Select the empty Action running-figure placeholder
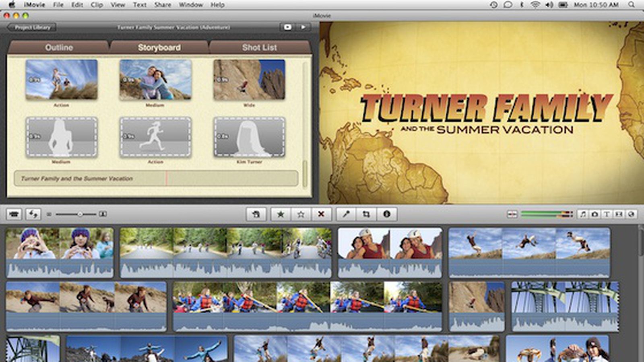 tap(155, 137)
